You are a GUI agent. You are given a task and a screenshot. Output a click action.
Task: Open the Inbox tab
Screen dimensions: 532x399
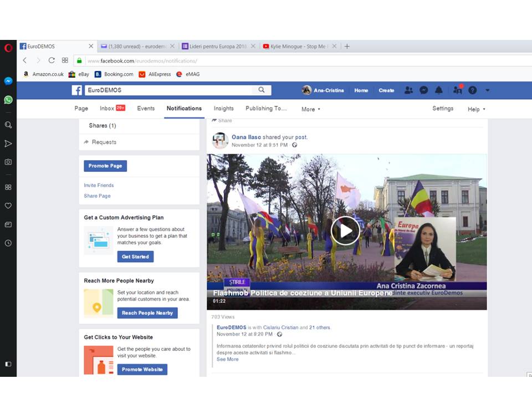112,108
